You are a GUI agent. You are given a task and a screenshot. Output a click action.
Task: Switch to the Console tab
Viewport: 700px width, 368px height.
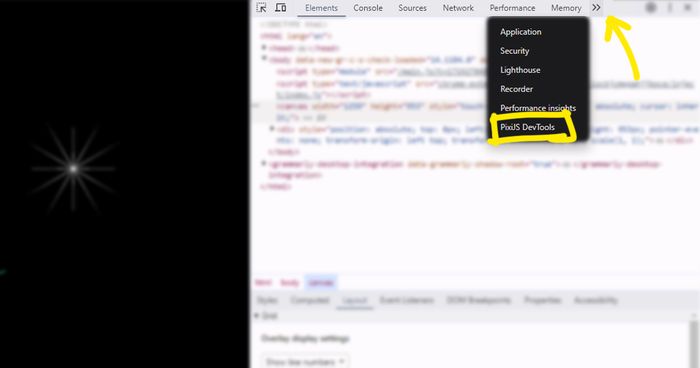(368, 8)
